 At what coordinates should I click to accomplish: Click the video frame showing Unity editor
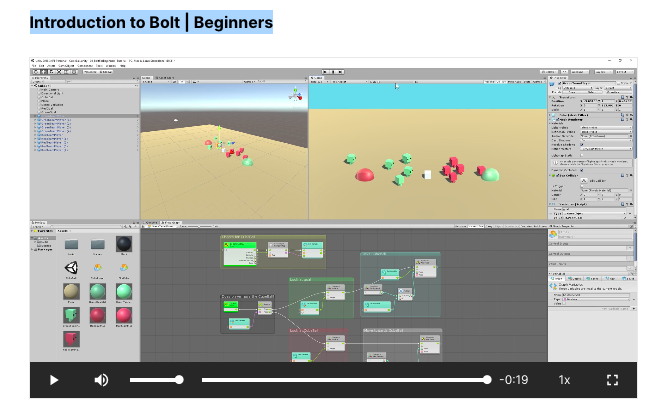point(333,210)
